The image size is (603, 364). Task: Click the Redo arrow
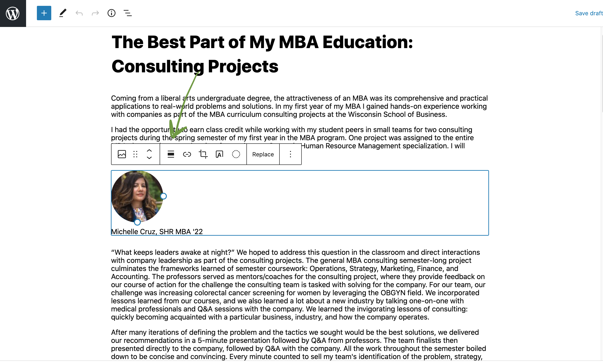95,13
